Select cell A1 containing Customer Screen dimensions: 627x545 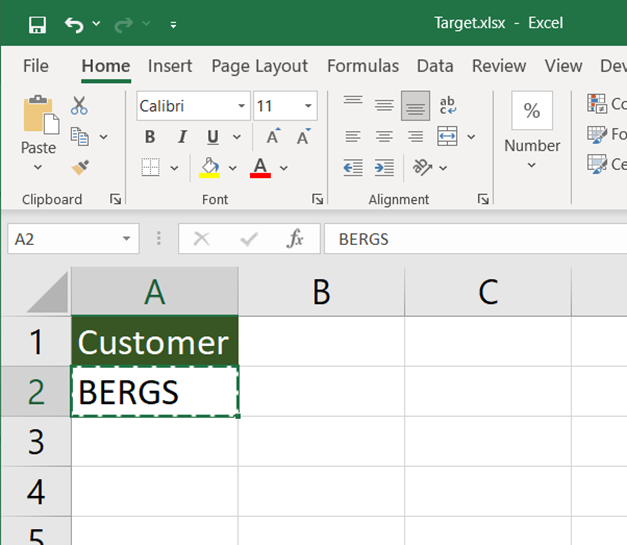coord(155,342)
